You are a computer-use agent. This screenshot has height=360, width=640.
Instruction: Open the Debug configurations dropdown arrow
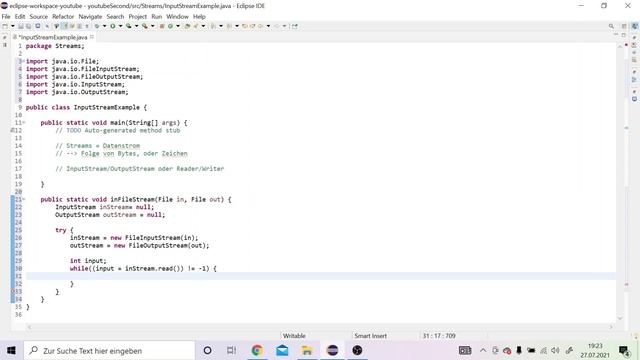click(104, 26)
